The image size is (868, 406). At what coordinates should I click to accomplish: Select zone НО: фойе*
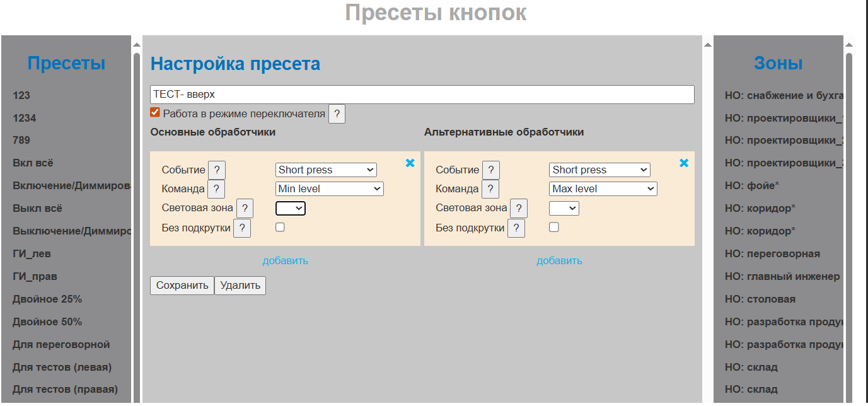tap(752, 186)
